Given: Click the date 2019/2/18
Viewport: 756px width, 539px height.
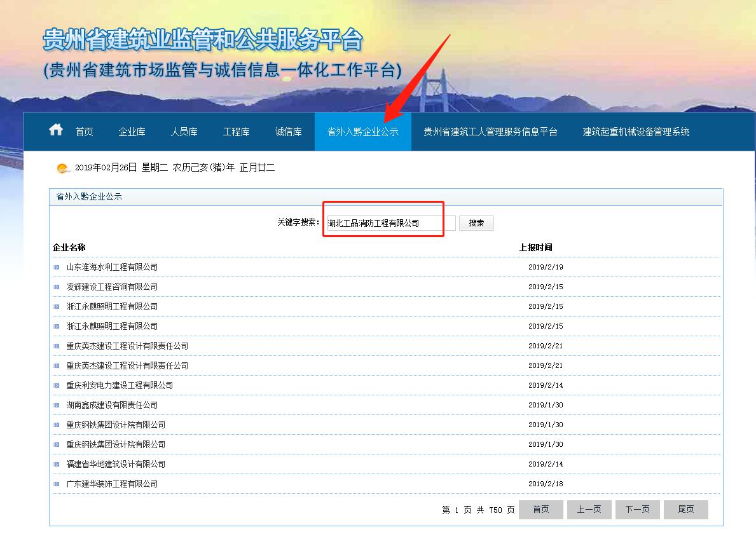Looking at the screenshot, I should point(546,484).
